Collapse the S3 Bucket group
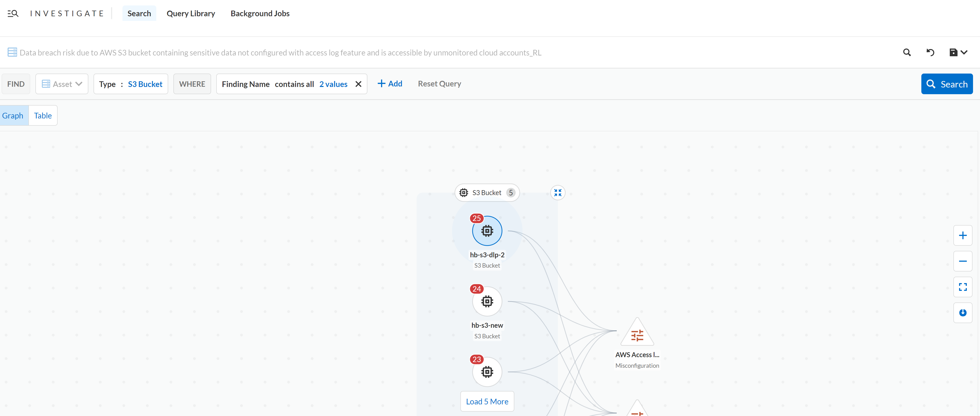The image size is (980, 416). (557, 193)
